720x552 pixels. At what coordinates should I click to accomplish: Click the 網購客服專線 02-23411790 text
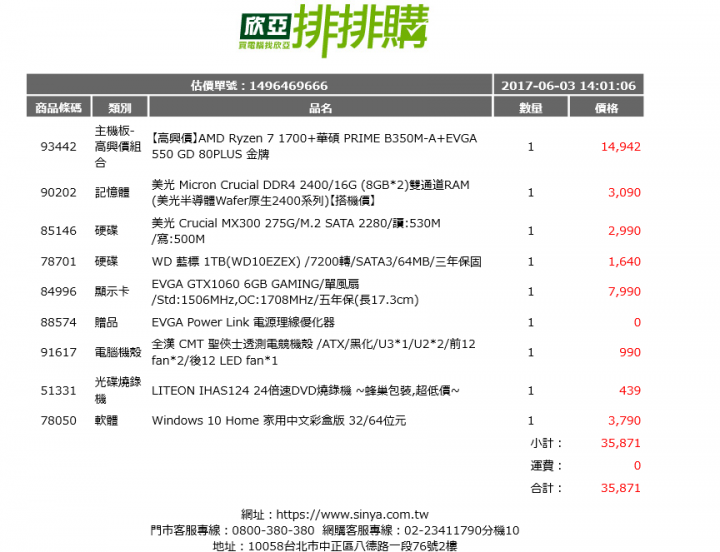point(421,530)
